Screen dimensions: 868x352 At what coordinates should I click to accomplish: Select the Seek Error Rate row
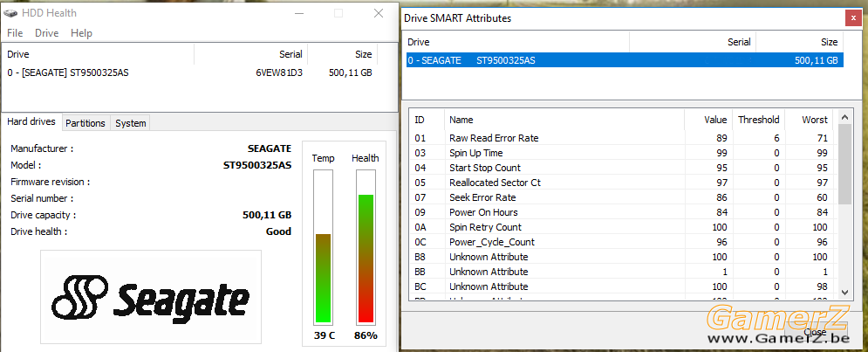tap(624, 197)
